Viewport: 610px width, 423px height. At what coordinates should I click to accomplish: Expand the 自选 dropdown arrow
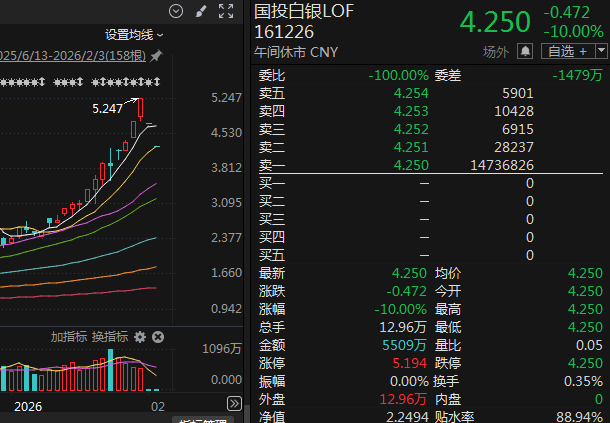coord(598,51)
